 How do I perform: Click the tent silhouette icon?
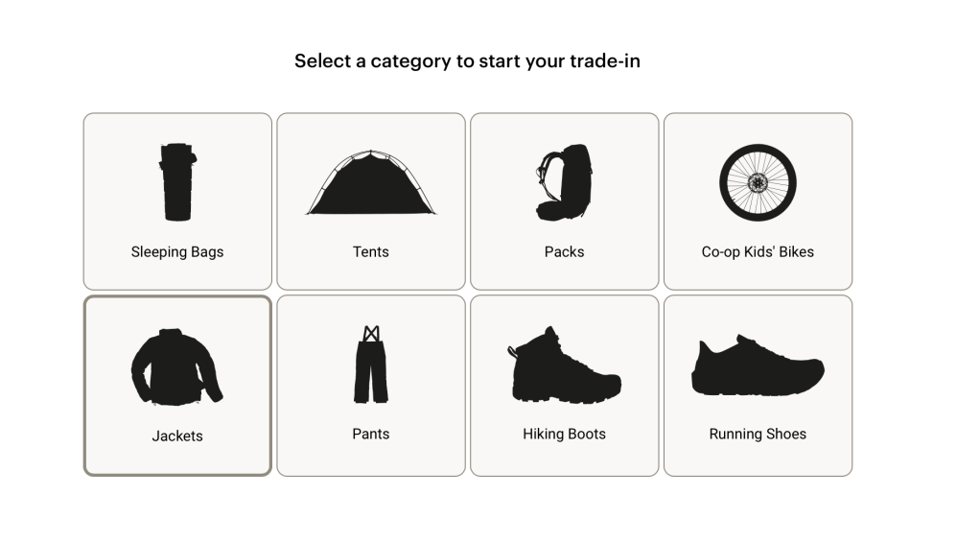pos(371,183)
